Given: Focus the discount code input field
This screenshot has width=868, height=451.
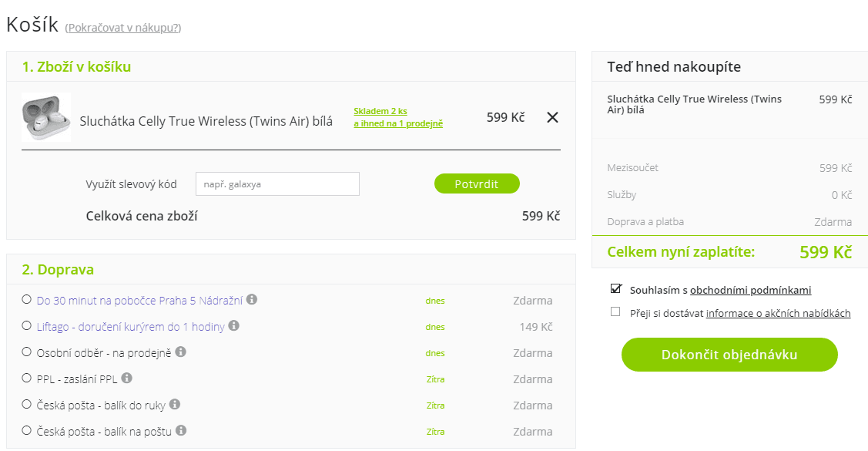Looking at the screenshot, I should coord(277,184).
